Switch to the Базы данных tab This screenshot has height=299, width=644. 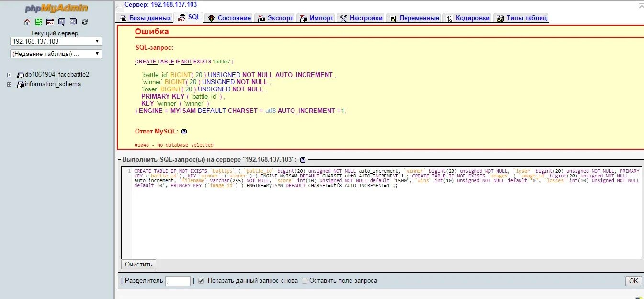pos(145,18)
